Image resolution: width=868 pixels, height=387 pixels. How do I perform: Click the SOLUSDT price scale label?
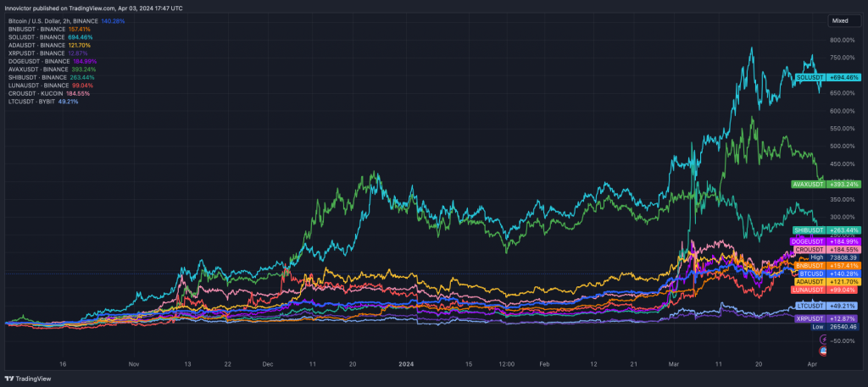click(826, 77)
